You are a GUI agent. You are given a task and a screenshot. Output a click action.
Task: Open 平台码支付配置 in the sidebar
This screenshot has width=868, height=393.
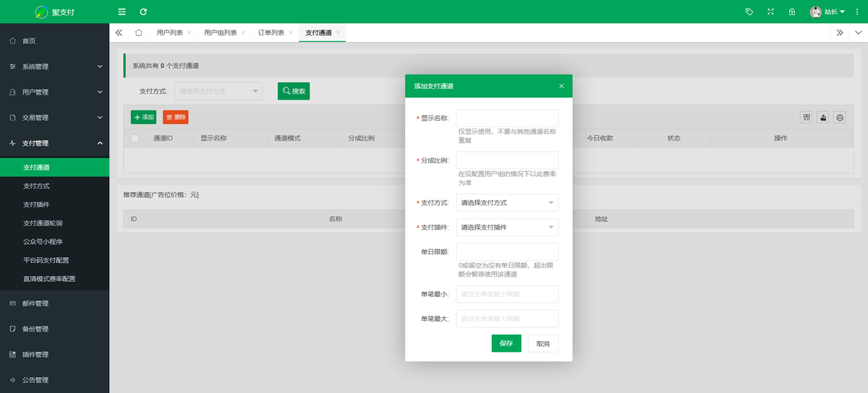click(x=54, y=260)
